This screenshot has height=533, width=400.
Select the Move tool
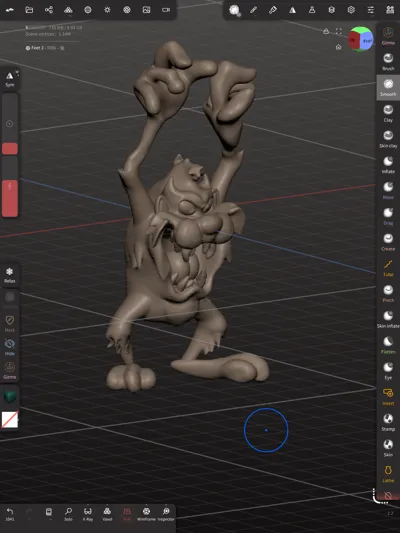(x=388, y=190)
